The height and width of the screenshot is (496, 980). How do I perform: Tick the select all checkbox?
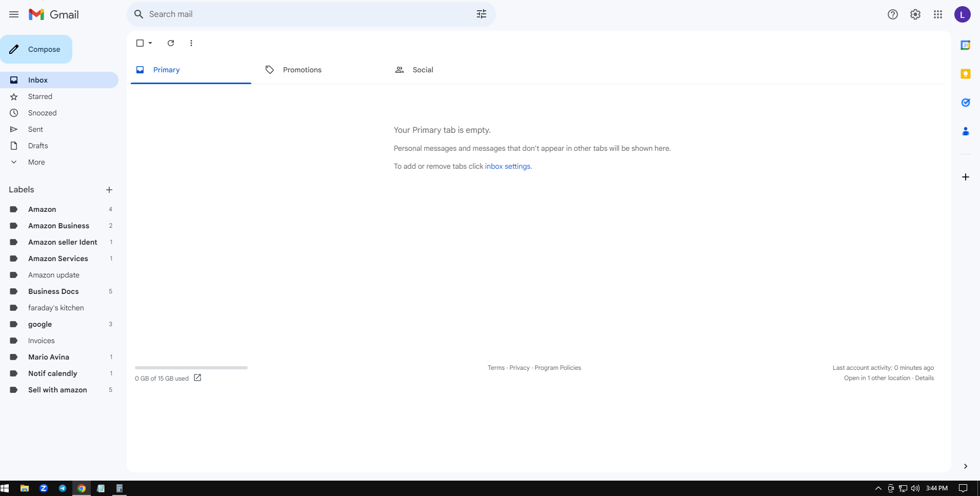click(x=140, y=43)
